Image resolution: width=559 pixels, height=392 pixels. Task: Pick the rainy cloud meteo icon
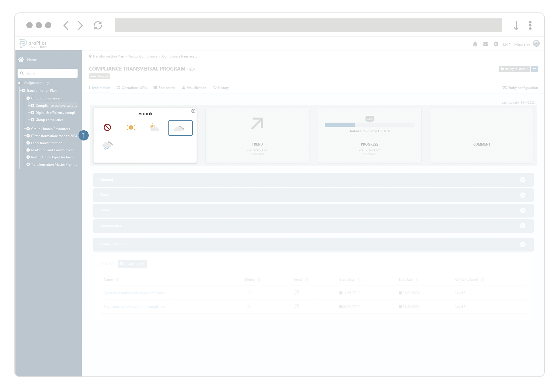pyautogui.click(x=107, y=146)
